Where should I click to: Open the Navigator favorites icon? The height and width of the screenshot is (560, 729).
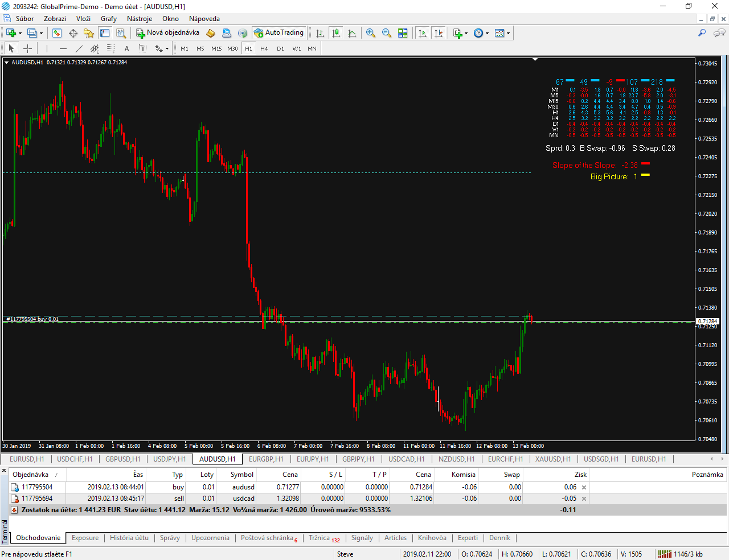pyautogui.click(x=89, y=33)
